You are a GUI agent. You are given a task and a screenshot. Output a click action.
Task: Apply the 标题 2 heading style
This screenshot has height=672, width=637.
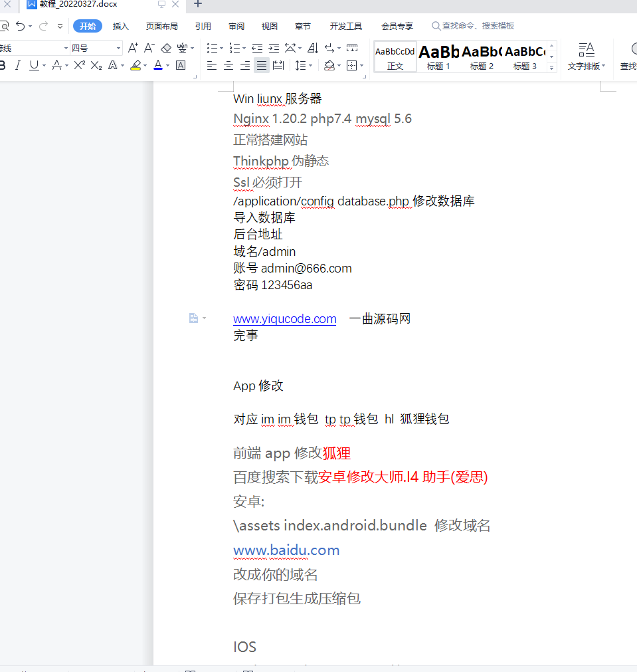point(482,57)
